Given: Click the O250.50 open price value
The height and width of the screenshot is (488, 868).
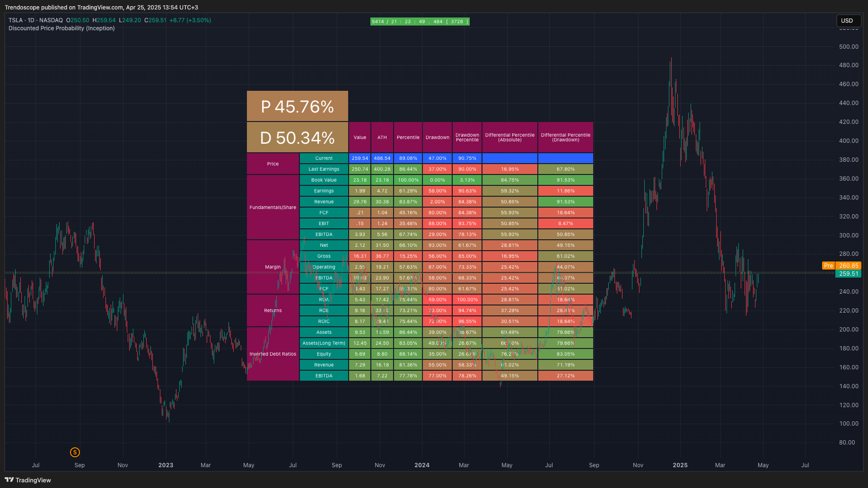Looking at the screenshot, I should click(x=78, y=20).
